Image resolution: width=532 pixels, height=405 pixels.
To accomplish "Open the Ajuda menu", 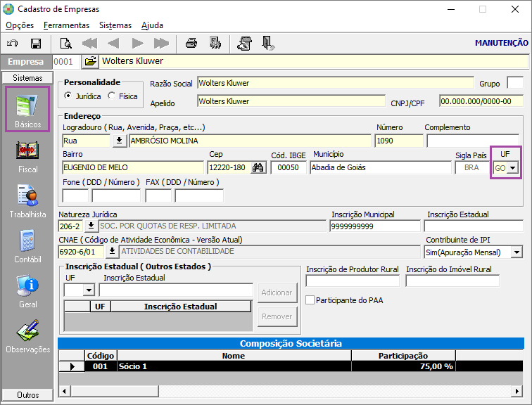I will coord(152,25).
